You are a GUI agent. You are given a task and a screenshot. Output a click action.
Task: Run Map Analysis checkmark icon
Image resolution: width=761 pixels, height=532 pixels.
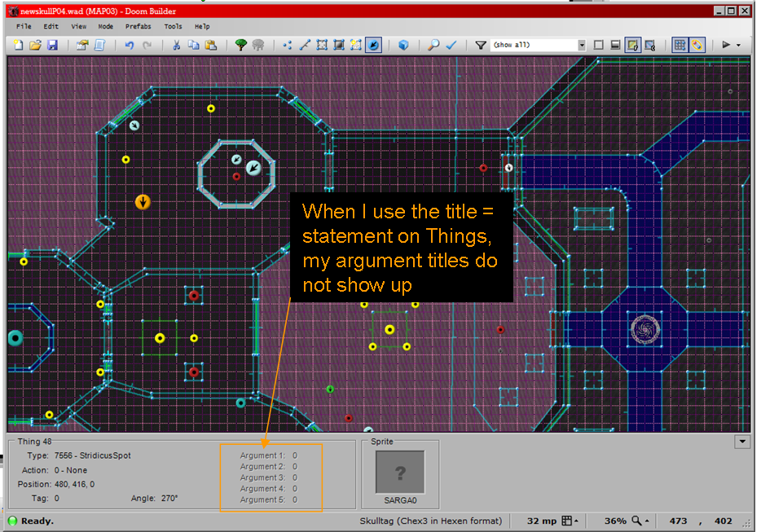(451, 46)
